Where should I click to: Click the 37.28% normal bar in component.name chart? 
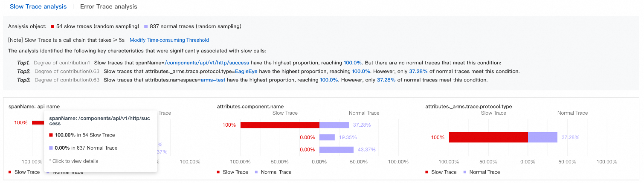(x=334, y=125)
